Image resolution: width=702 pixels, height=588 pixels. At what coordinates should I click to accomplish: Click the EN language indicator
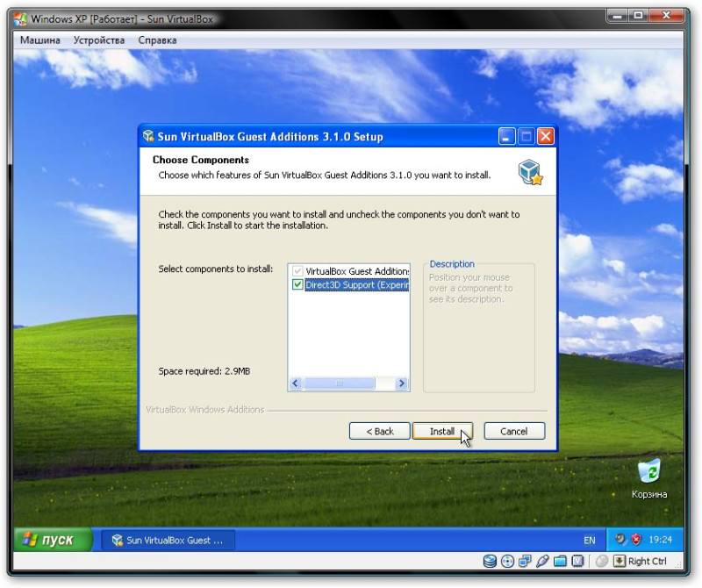(589, 540)
